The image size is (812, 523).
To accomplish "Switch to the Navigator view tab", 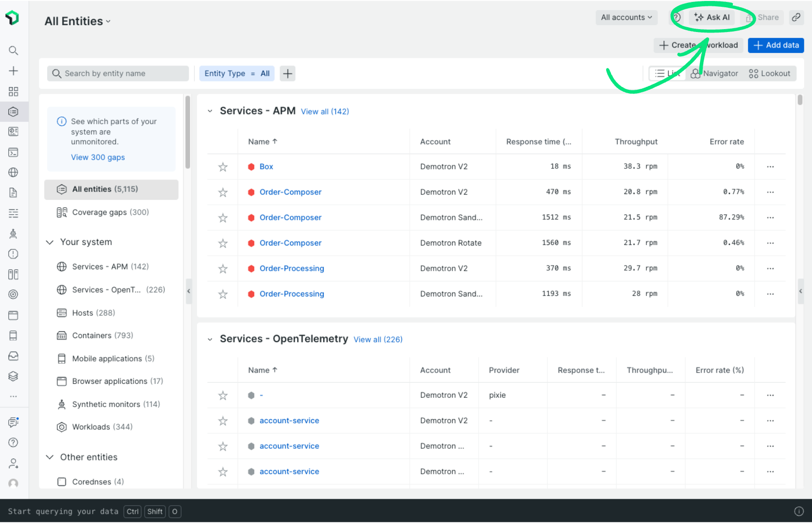I will (x=714, y=73).
